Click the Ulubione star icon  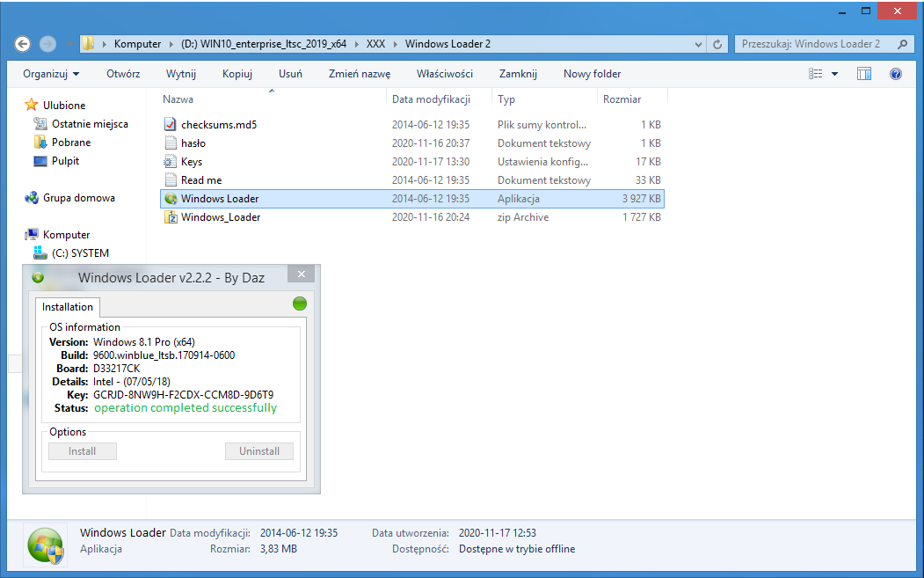pos(32,105)
